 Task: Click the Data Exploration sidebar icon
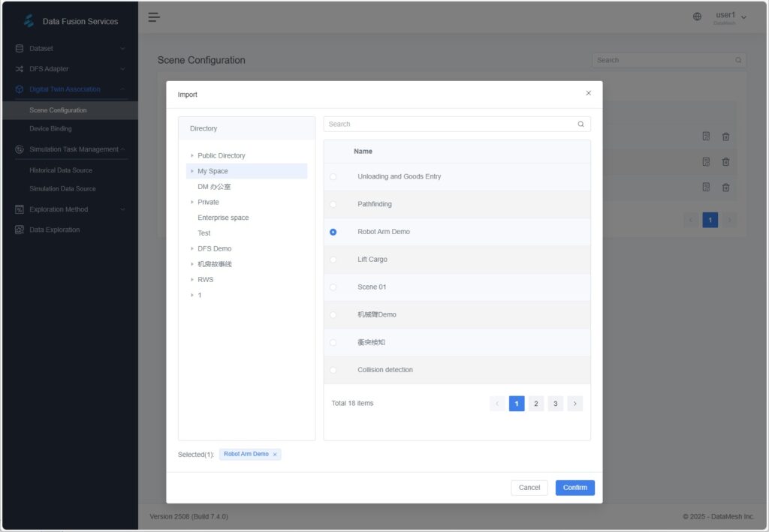point(20,230)
